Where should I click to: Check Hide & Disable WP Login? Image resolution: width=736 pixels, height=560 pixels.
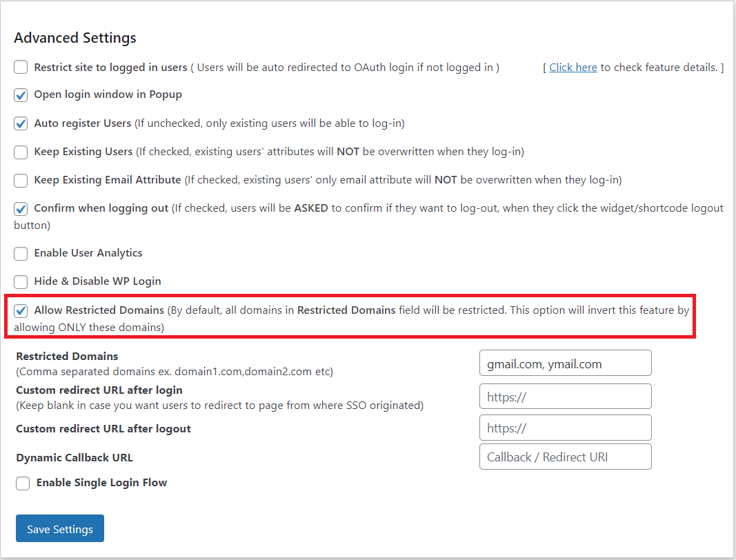[x=21, y=281]
